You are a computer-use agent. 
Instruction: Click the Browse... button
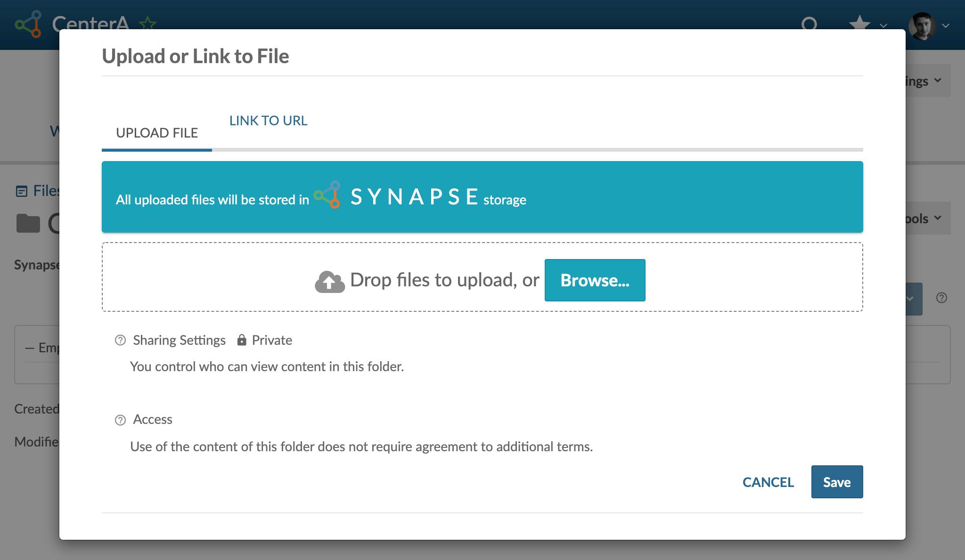(595, 280)
